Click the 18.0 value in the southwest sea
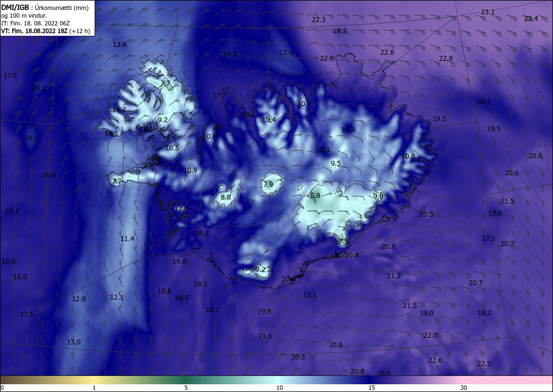This screenshot has width=553, height=392. coord(20,277)
